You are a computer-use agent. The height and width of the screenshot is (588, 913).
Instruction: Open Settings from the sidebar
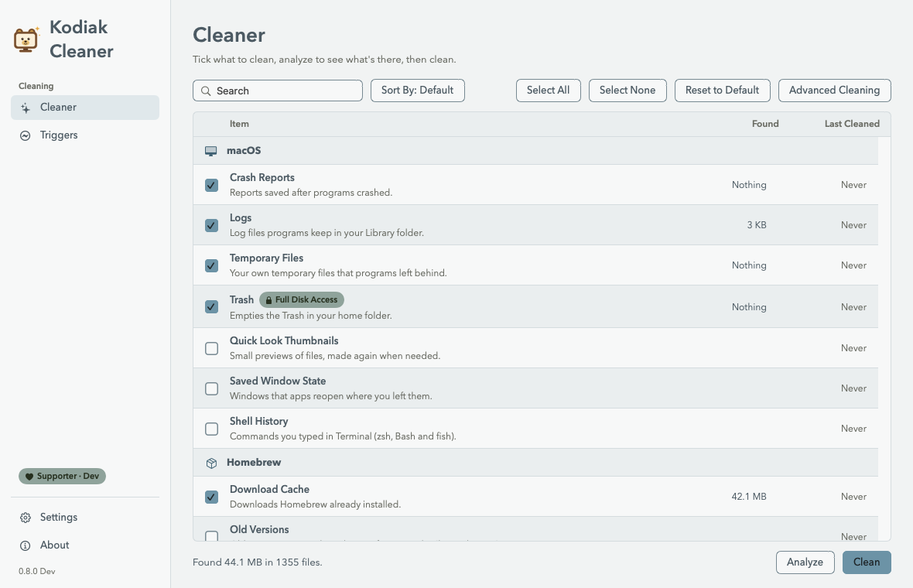pos(85,518)
